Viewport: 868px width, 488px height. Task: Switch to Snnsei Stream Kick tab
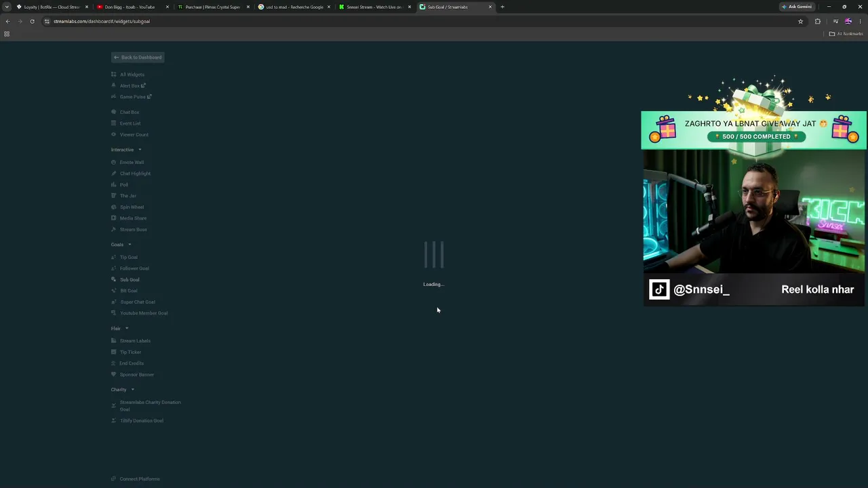coord(374,7)
